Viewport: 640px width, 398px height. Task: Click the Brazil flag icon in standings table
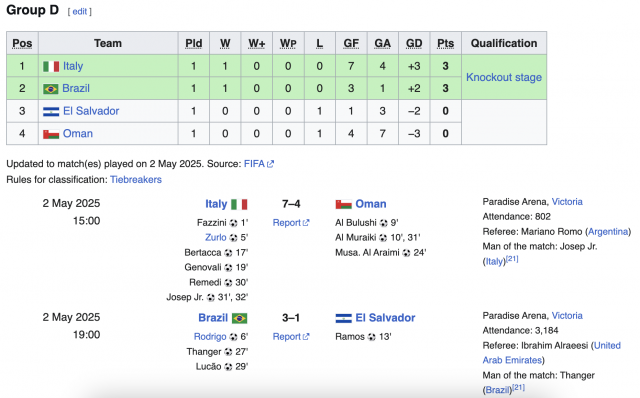[x=51, y=89]
